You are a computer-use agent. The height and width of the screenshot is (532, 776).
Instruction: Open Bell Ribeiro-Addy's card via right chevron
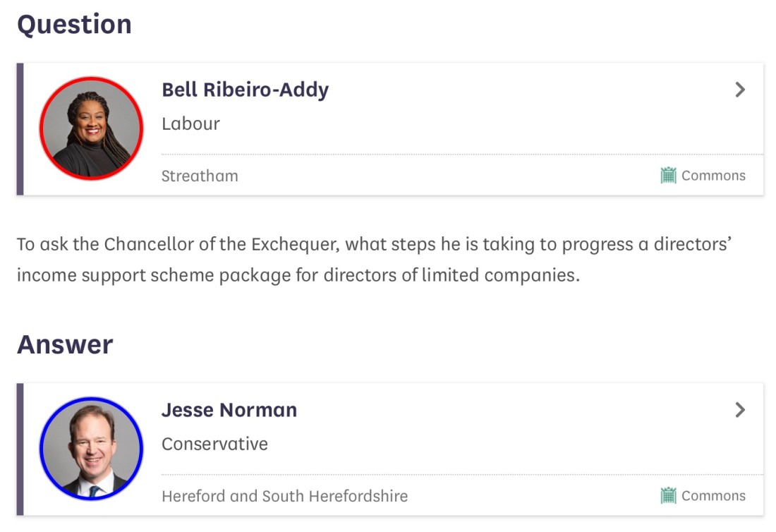(740, 90)
